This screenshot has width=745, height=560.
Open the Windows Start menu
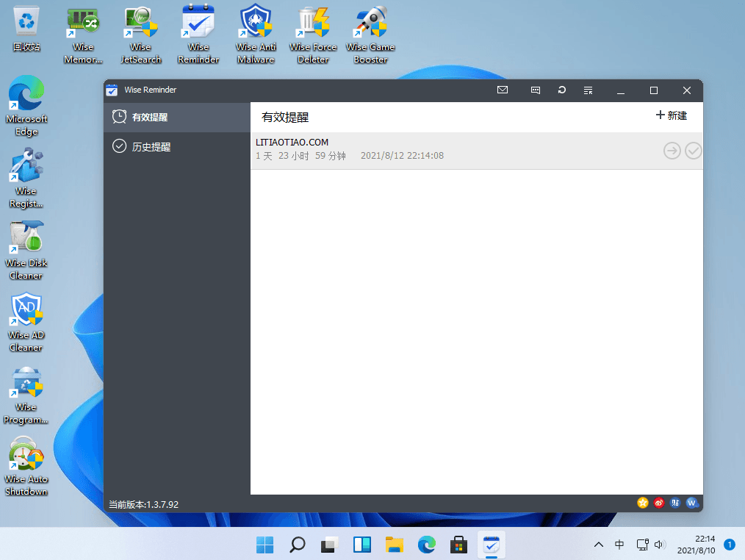(264, 545)
